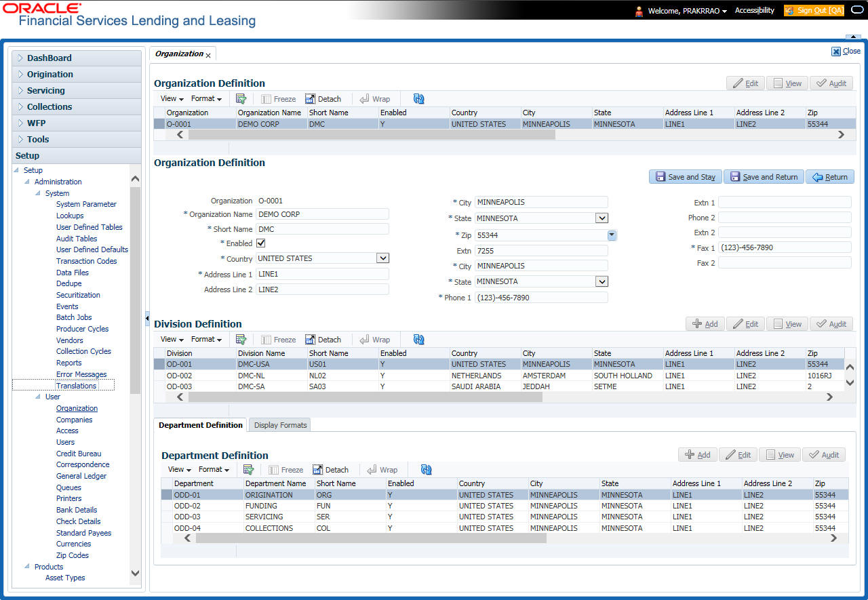Screen dimensions: 868x600
Task: Detach the Organization Definition table
Action: coord(323,99)
